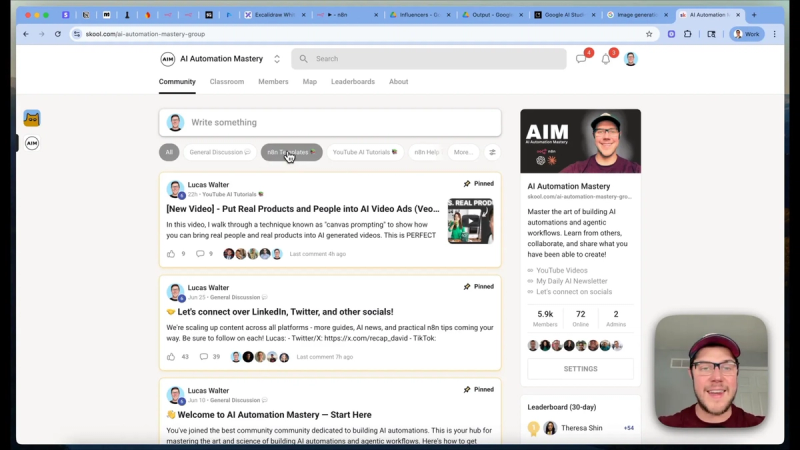Image resolution: width=800 pixels, height=450 pixels.
Task: Open Theresa Shin on the leaderboard
Action: point(582,428)
